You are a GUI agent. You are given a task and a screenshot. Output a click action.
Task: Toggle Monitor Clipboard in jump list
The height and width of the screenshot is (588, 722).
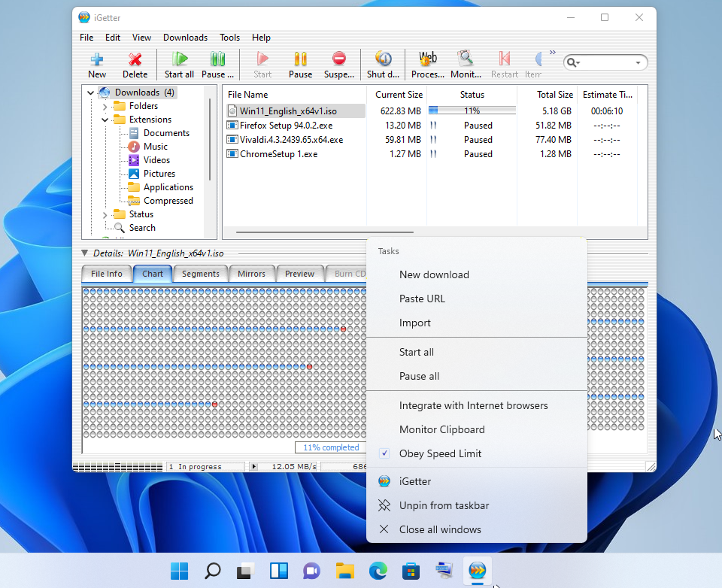[x=441, y=429]
